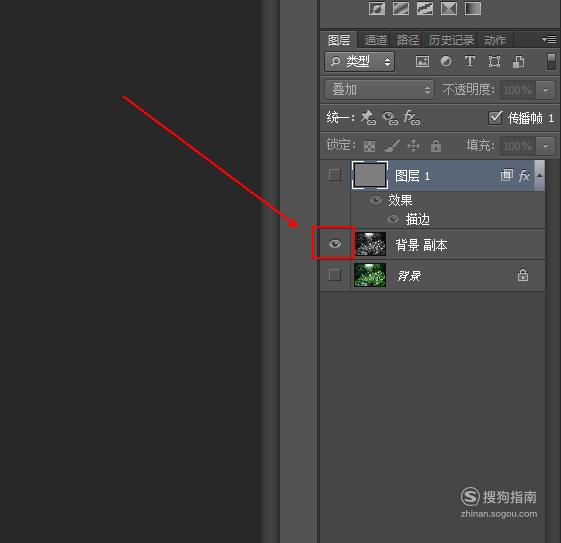Click the Unify layer visibility icon

click(x=390, y=118)
